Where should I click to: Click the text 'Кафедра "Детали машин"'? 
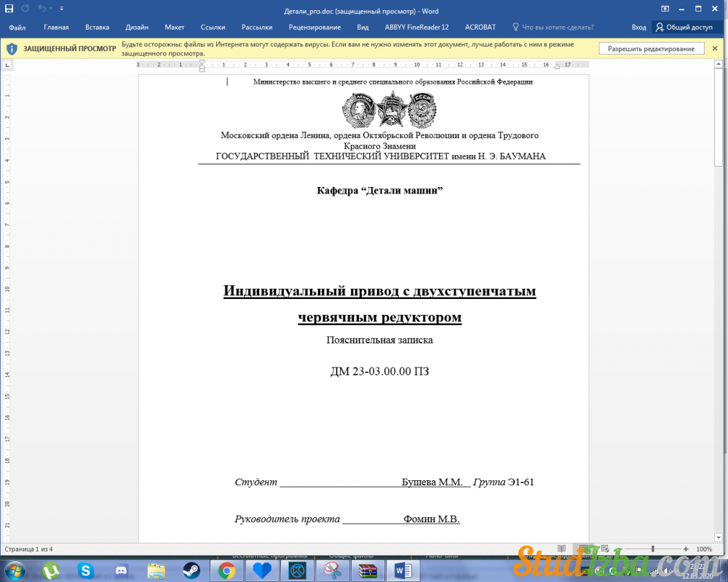379,191
